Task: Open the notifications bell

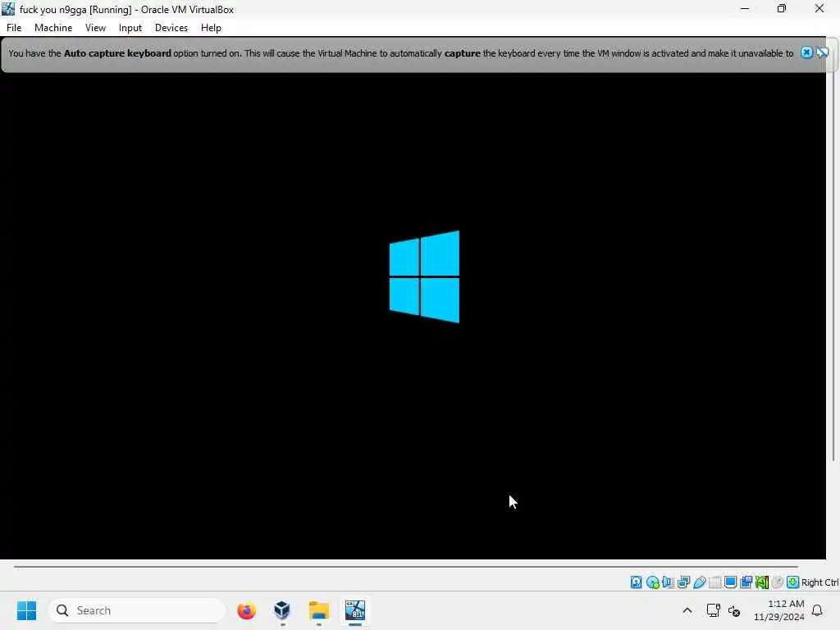Action: click(817, 610)
